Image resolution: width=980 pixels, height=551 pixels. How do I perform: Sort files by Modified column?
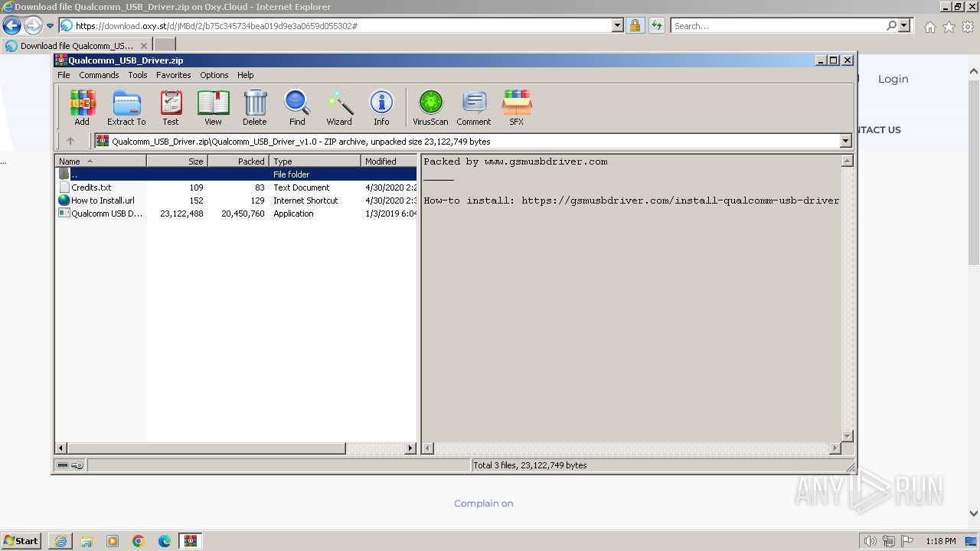tap(389, 161)
